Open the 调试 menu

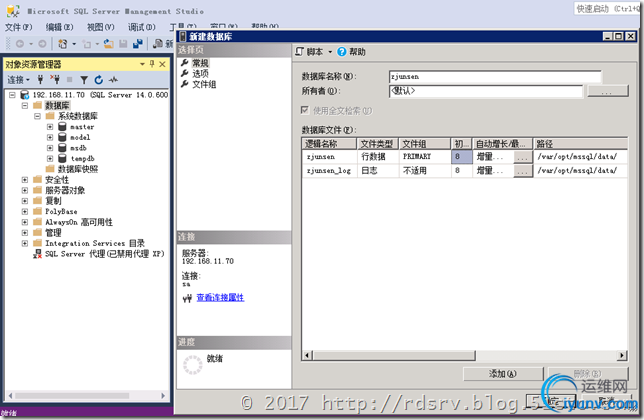click(142, 28)
